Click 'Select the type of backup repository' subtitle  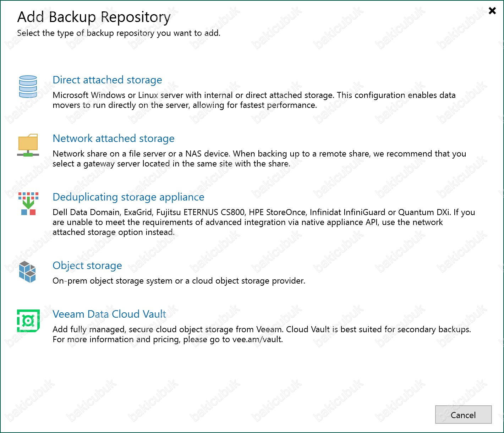click(x=119, y=33)
